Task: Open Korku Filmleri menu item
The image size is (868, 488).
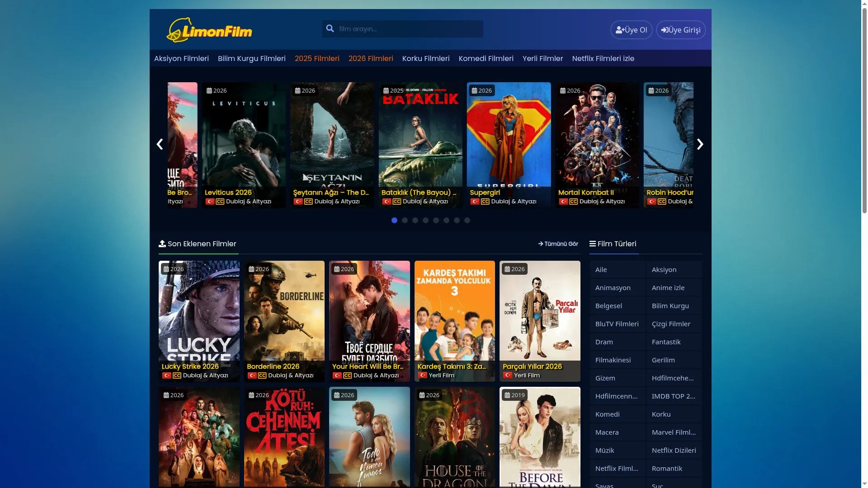Action: (426, 58)
